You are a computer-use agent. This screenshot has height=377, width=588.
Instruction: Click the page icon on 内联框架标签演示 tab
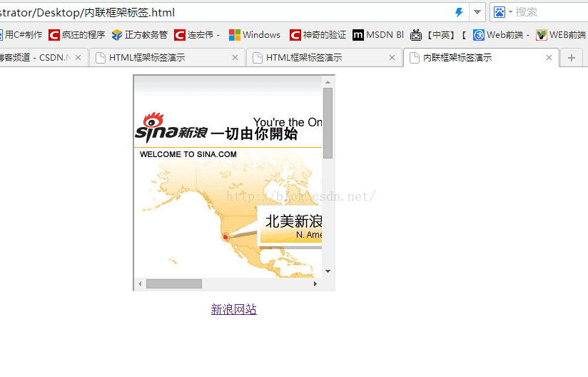(415, 58)
